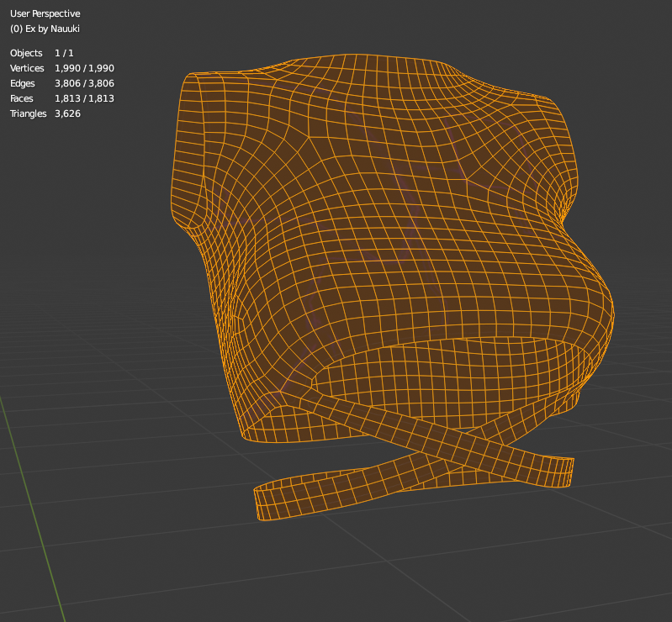Click the Objects count '1 / 1'

[64, 53]
